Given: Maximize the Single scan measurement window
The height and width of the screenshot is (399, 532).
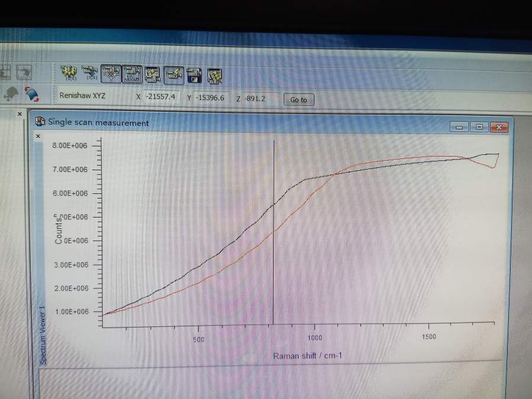Looking at the screenshot, I should click(x=479, y=127).
